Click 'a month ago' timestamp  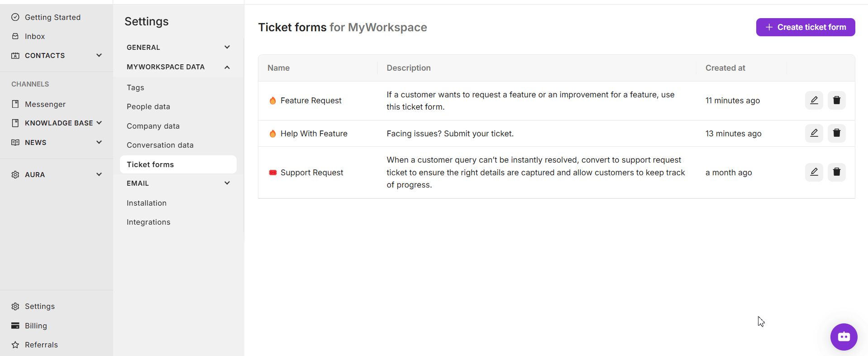coord(729,173)
